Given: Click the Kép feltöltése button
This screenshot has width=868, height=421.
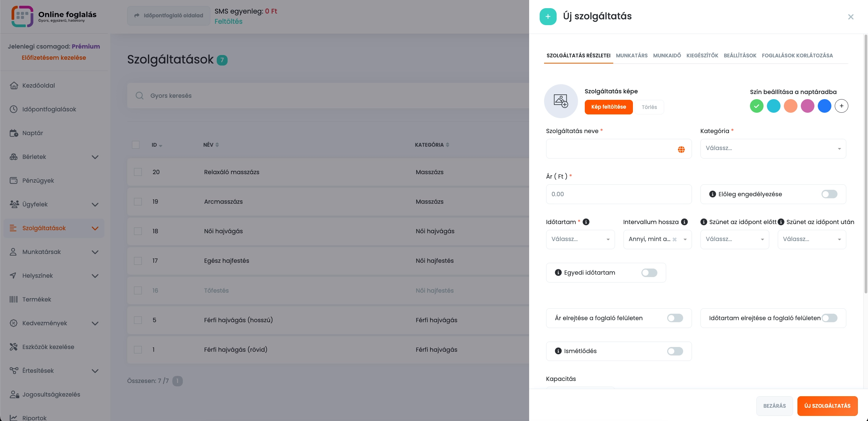Looking at the screenshot, I should (x=609, y=107).
